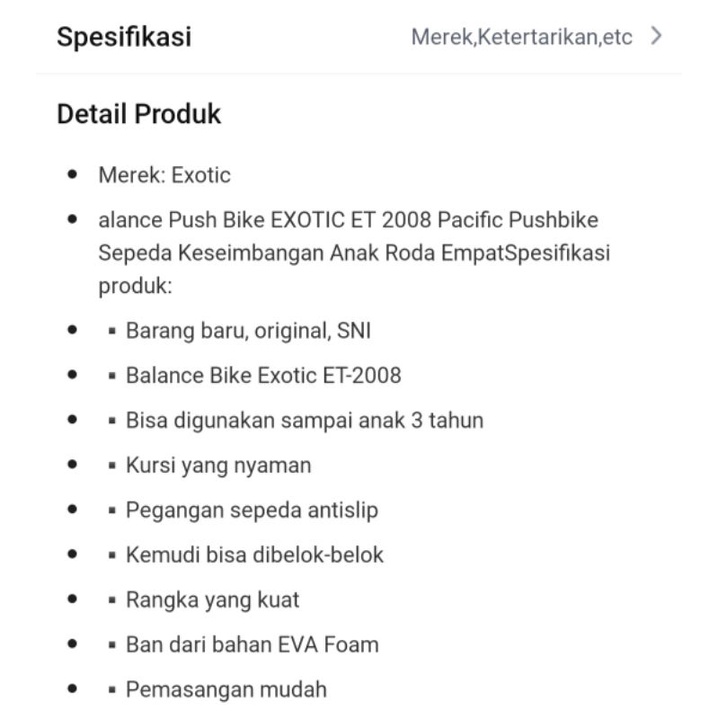Tap the Spesifikasi section title
This screenshot has height=719, width=719.
click(x=124, y=38)
